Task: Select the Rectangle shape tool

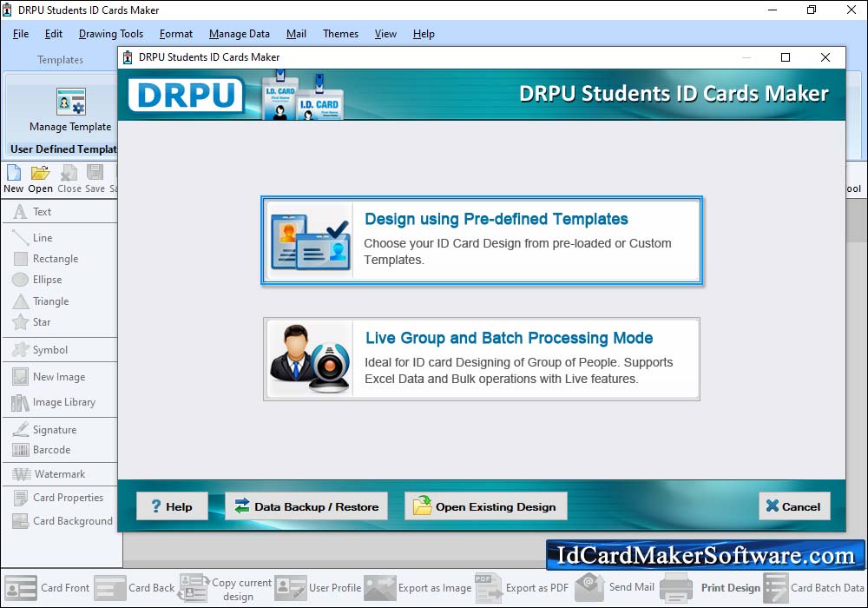Action: click(x=45, y=259)
